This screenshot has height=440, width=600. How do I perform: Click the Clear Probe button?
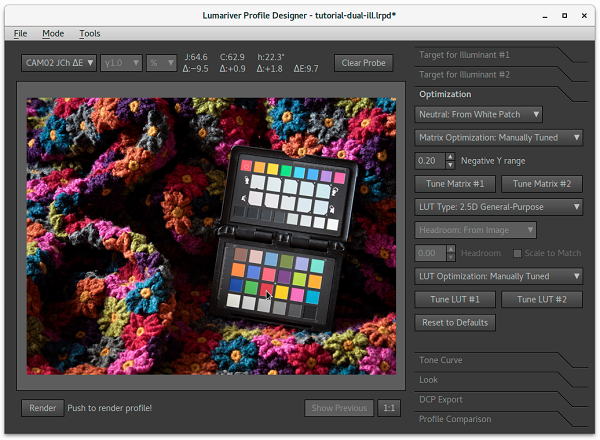pos(364,63)
